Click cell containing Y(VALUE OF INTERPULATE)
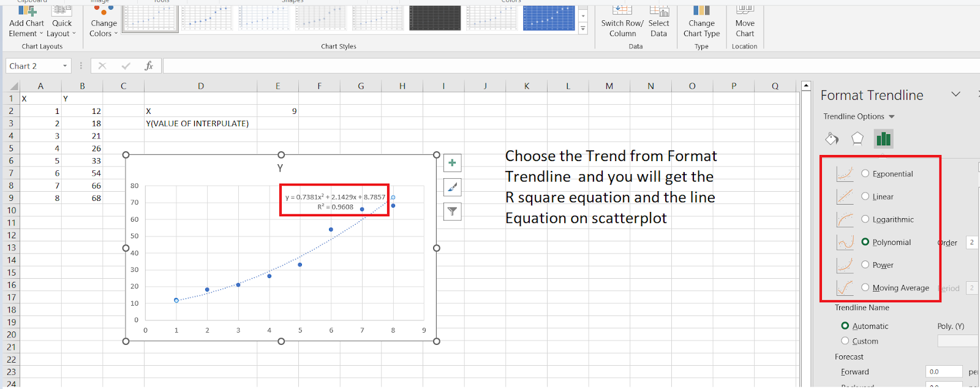Screen dimensions: 980x389 pos(201,123)
